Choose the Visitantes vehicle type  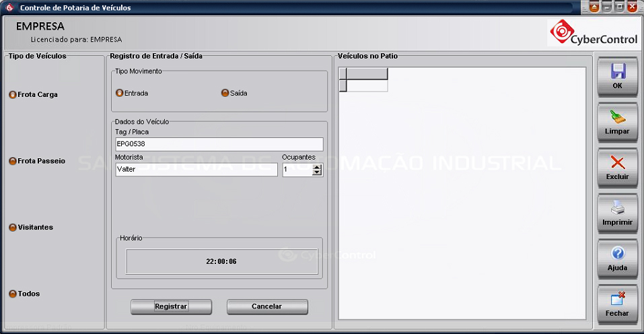[x=13, y=228]
